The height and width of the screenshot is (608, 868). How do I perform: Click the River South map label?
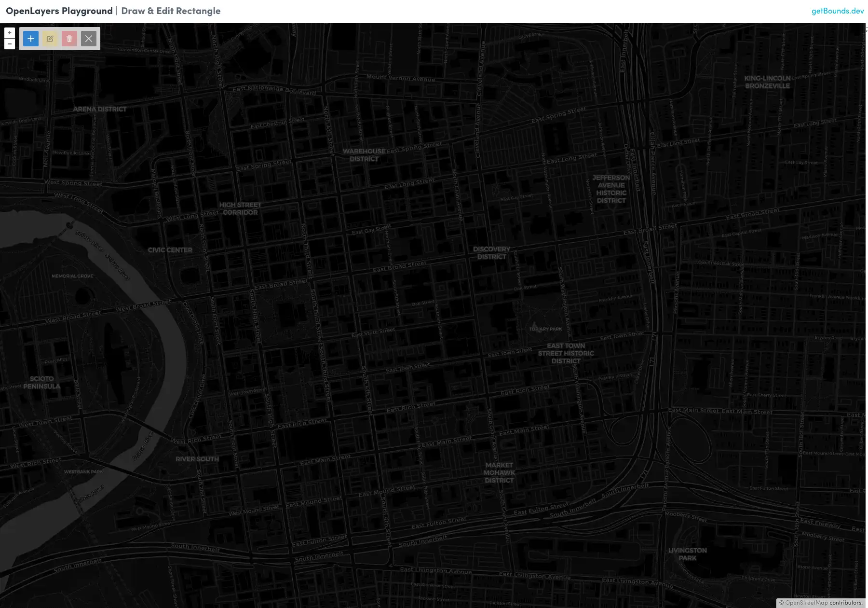(197, 459)
